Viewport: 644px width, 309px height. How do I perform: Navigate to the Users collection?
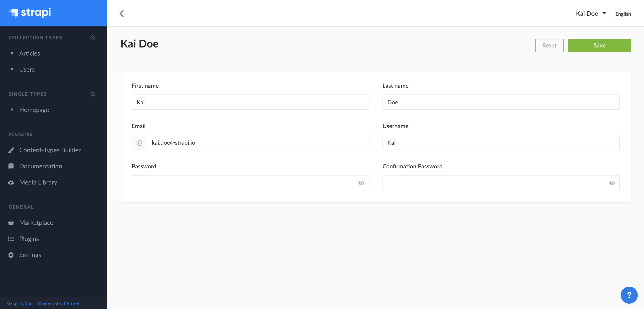click(x=27, y=69)
